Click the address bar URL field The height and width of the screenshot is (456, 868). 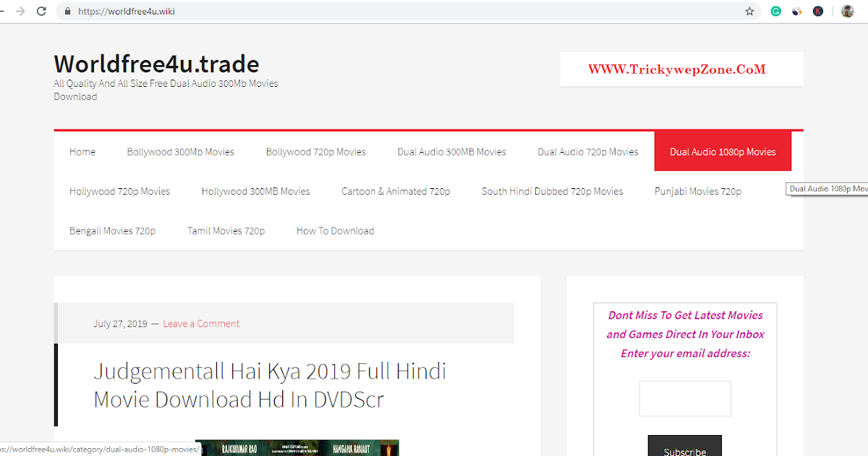tap(409, 12)
